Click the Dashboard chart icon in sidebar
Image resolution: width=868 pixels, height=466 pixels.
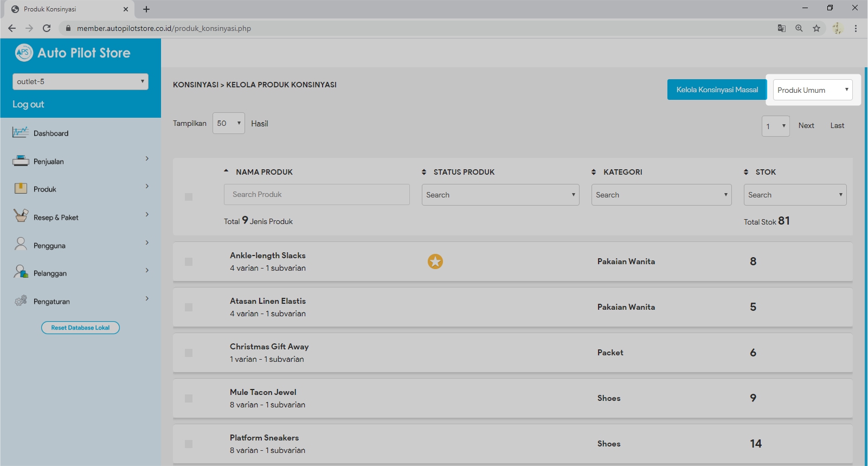[x=21, y=132]
